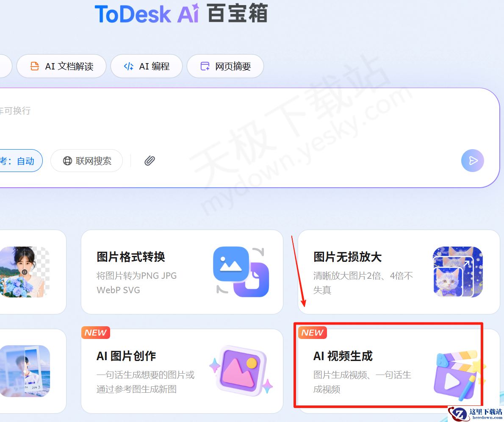This screenshot has height=422, width=504.
Task: Click the pink picture icon on AI 图片创作
Action: pos(241,371)
